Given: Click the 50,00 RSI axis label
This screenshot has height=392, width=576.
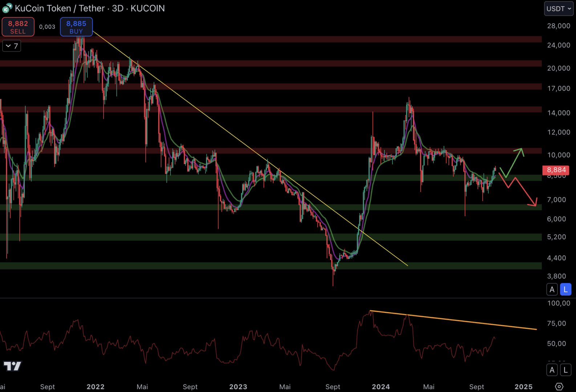Looking at the screenshot, I should [x=556, y=343].
